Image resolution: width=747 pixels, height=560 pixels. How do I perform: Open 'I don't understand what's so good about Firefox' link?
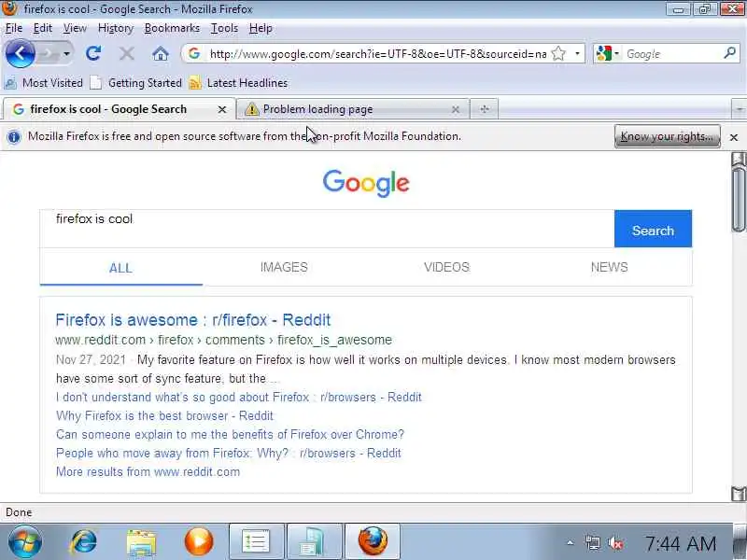click(x=239, y=398)
